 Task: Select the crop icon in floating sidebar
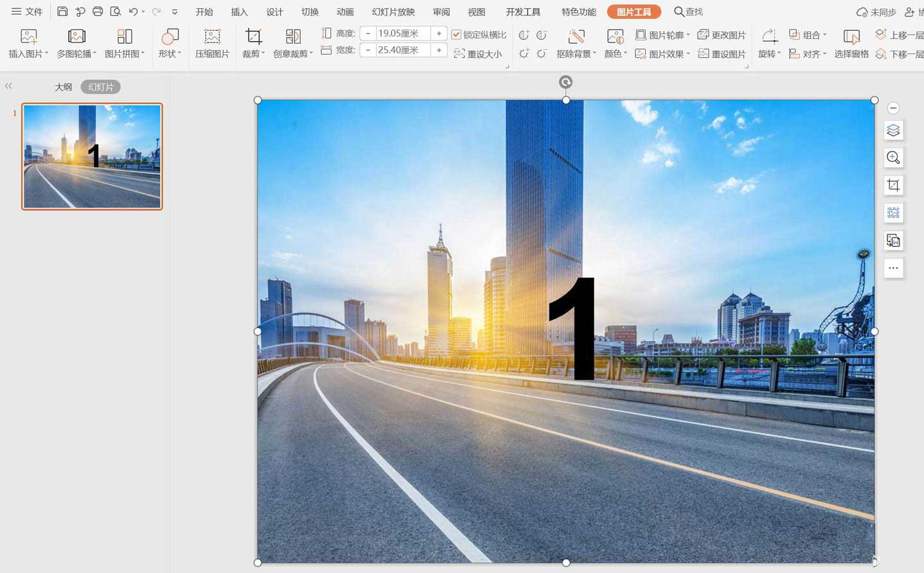click(x=893, y=186)
